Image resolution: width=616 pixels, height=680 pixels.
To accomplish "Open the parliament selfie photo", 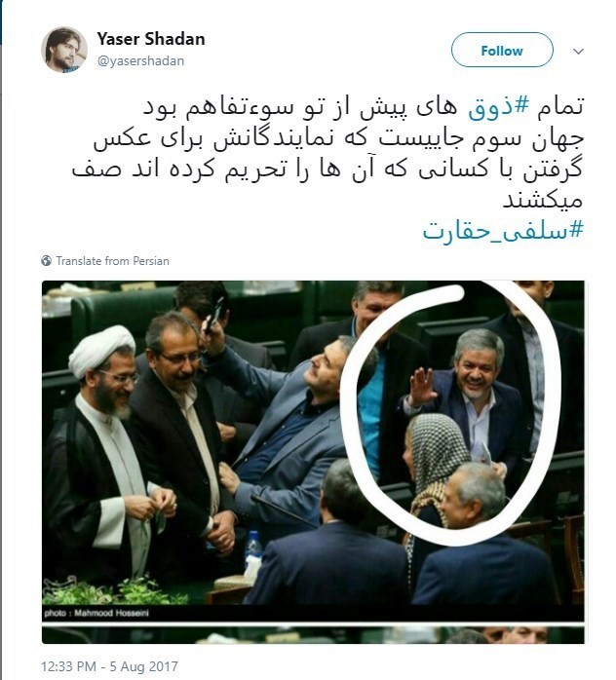I will pyautogui.click(x=313, y=451).
